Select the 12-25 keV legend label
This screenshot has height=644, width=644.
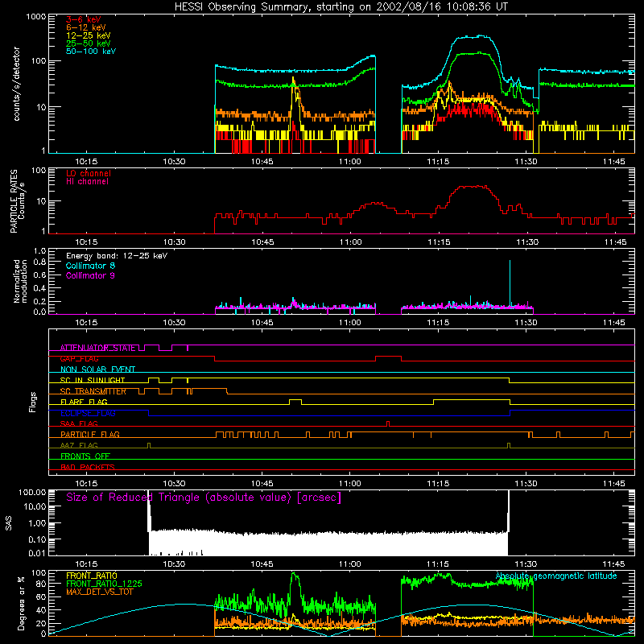coord(89,35)
